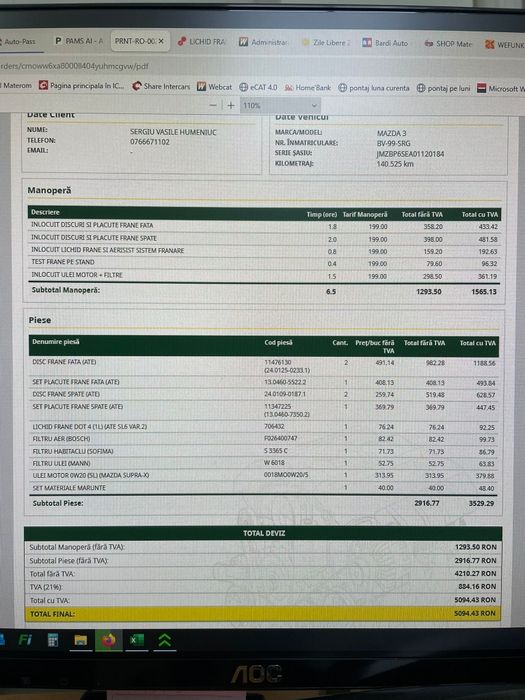Open the Microsoft bookmark
The width and height of the screenshot is (525, 700).
(x=501, y=89)
